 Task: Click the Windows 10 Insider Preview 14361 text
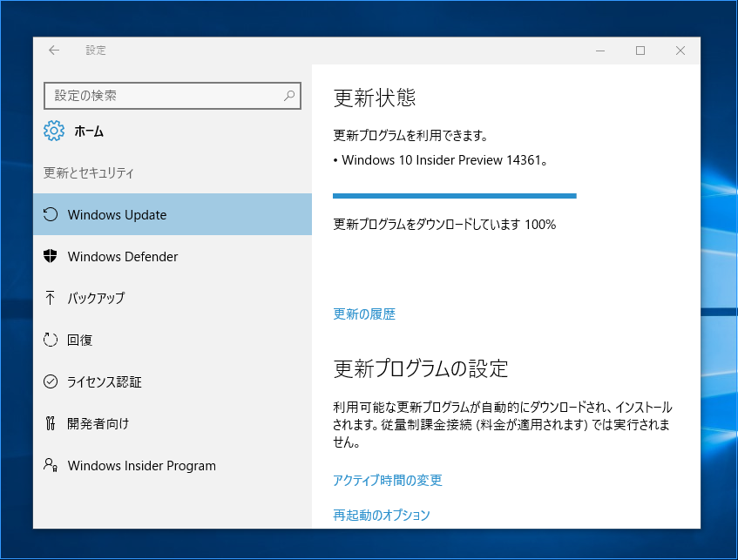[444, 160]
